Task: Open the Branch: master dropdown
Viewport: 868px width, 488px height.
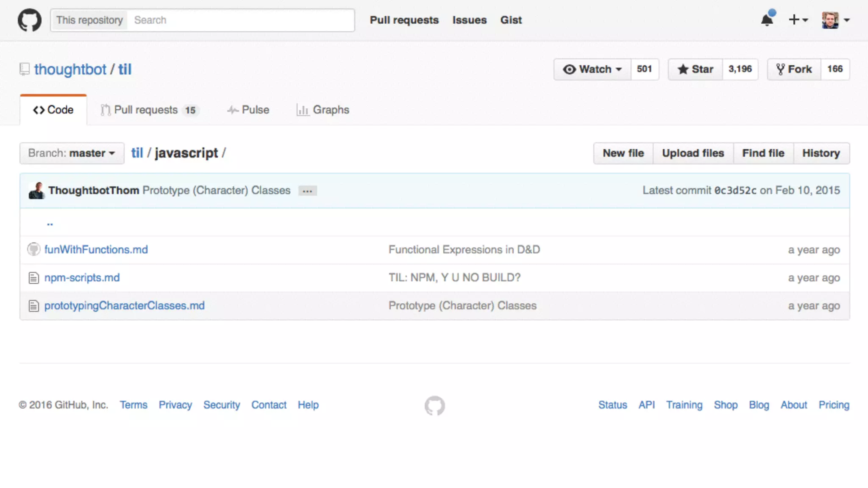Action: [72, 153]
